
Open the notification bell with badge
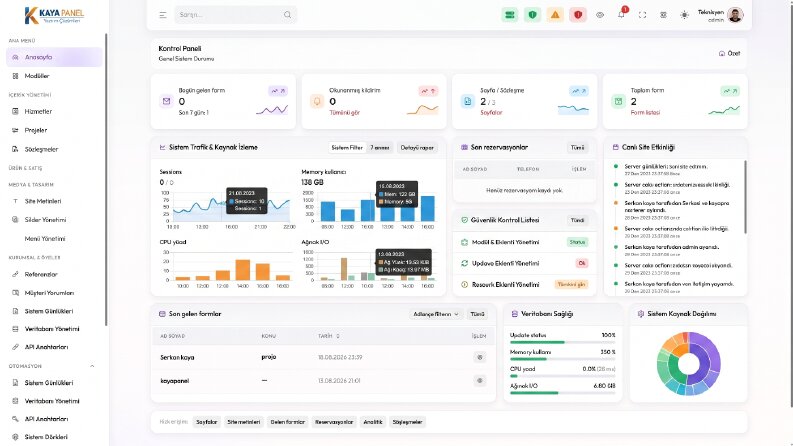[621, 15]
